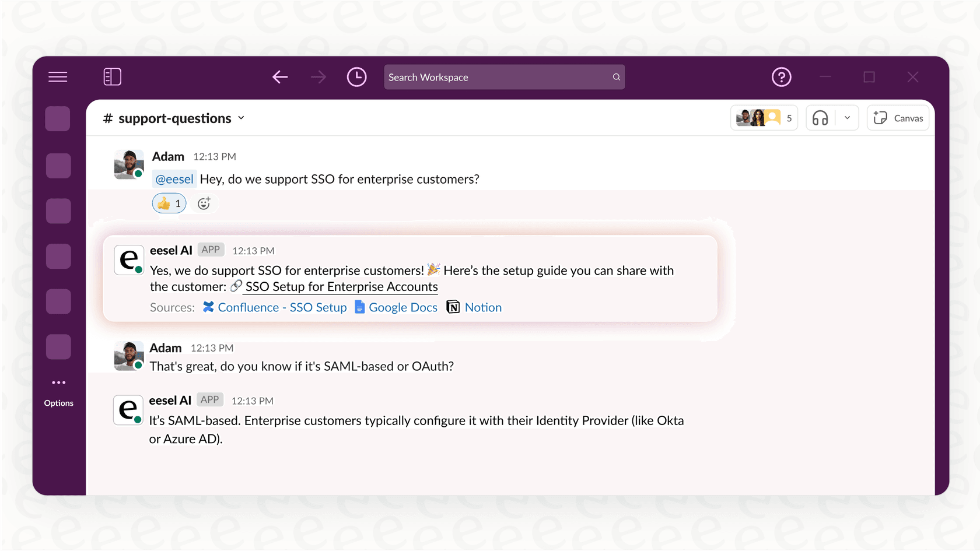The width and height of the screenshot is (980, 551).
Task: Start a huddle with the headphones icon
Action: [820, 117]
